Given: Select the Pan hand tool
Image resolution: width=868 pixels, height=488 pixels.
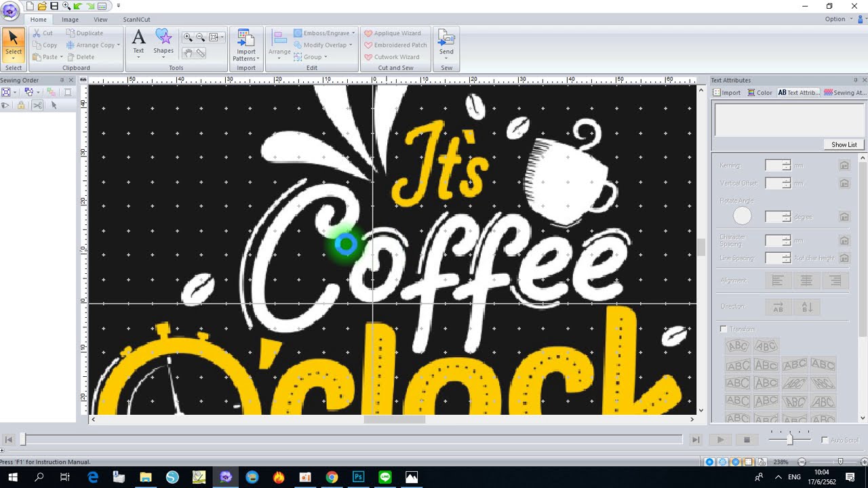Looking at the screenshot, I should 188,53.
